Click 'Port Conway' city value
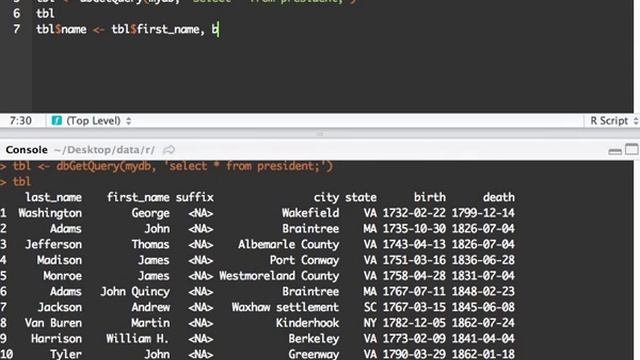Screen dimensions: 640x360 [304, 260]
